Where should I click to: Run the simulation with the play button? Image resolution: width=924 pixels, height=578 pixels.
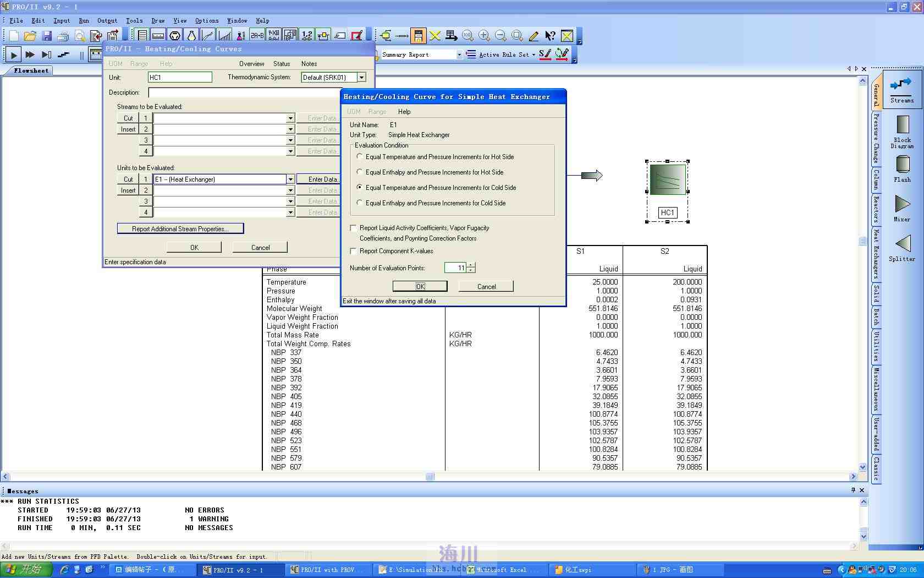click(14, 54)
